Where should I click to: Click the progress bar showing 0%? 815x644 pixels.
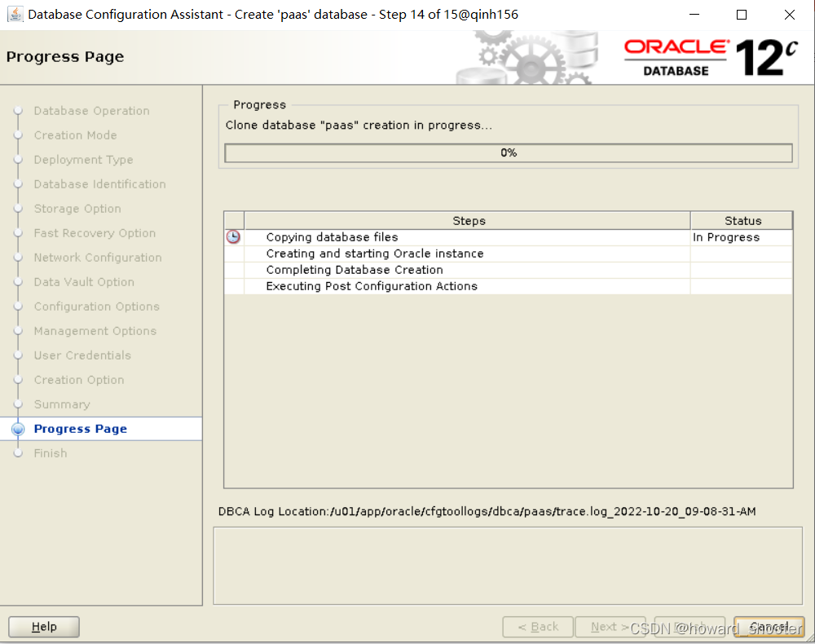[507, 152]
